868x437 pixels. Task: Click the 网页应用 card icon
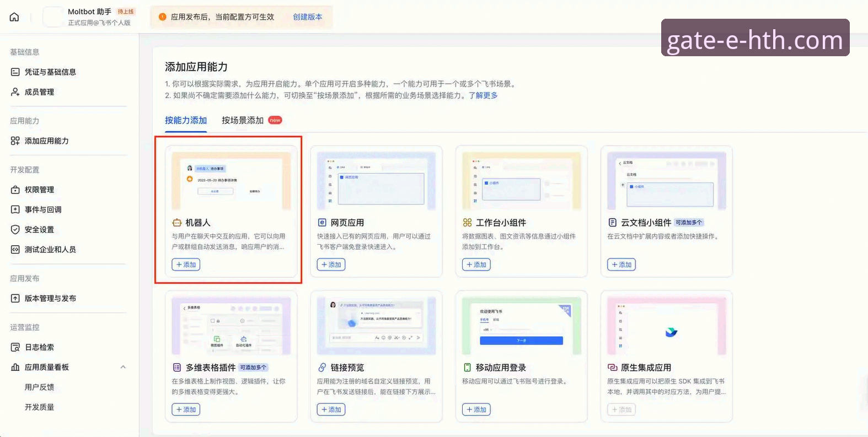point(322,223)
